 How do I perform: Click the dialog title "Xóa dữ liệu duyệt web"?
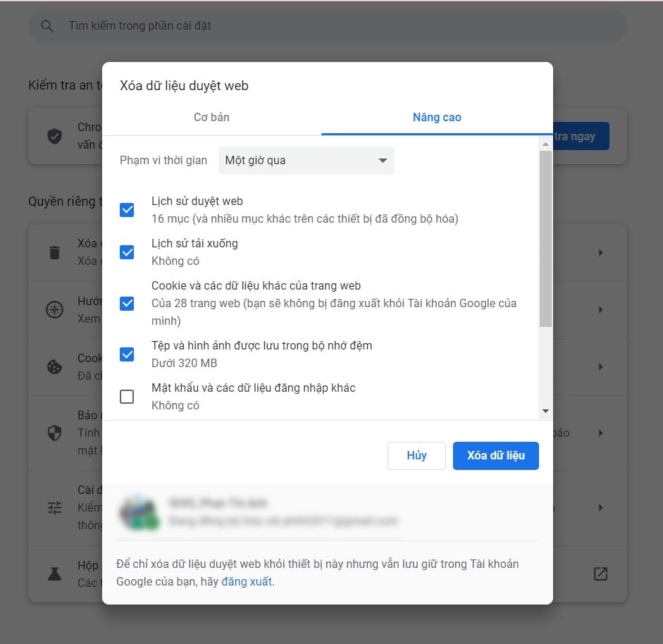click(x=184, y=86)
